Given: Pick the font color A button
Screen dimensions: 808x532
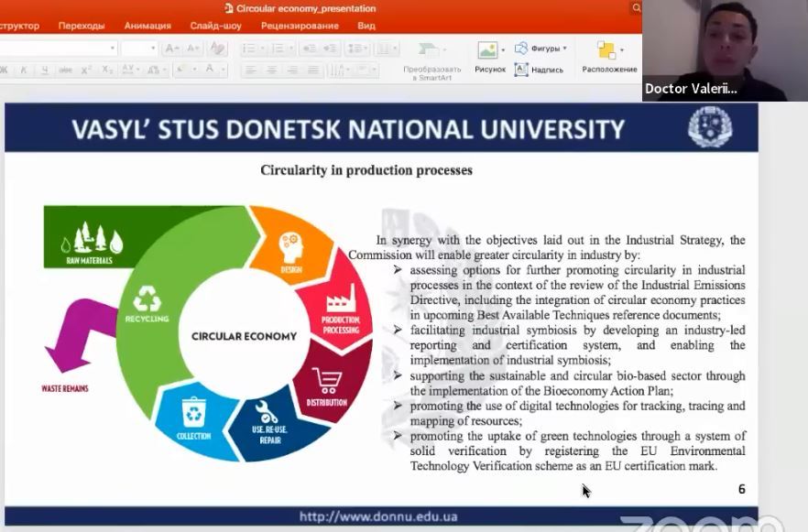Looking at the screenshot, I should [209, 70].
